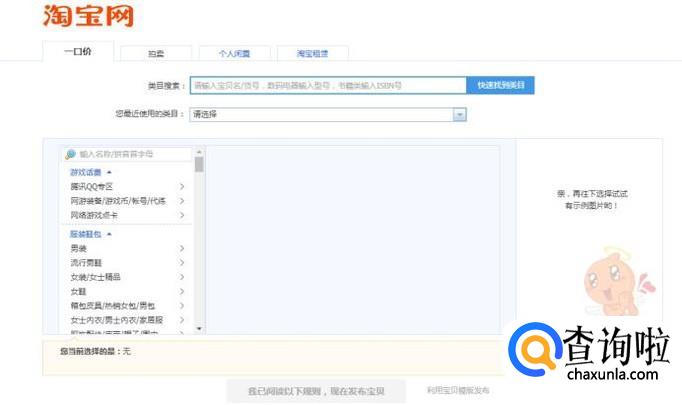Select the 腾讯QQ专区 category
The image size is (682, 405).
92,186
